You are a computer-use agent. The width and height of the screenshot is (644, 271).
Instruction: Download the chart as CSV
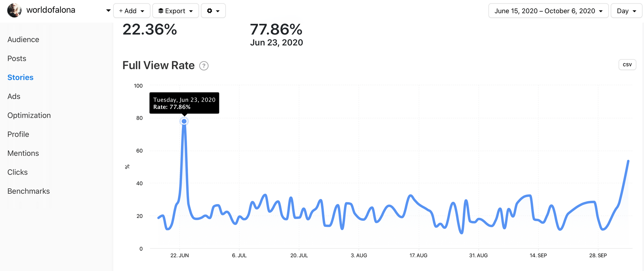(627, 65)
